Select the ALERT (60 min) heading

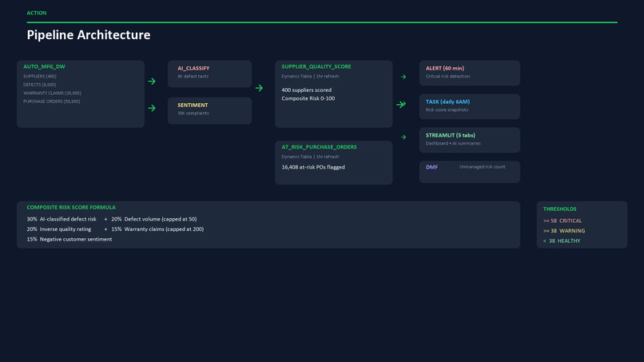(445, 68)
